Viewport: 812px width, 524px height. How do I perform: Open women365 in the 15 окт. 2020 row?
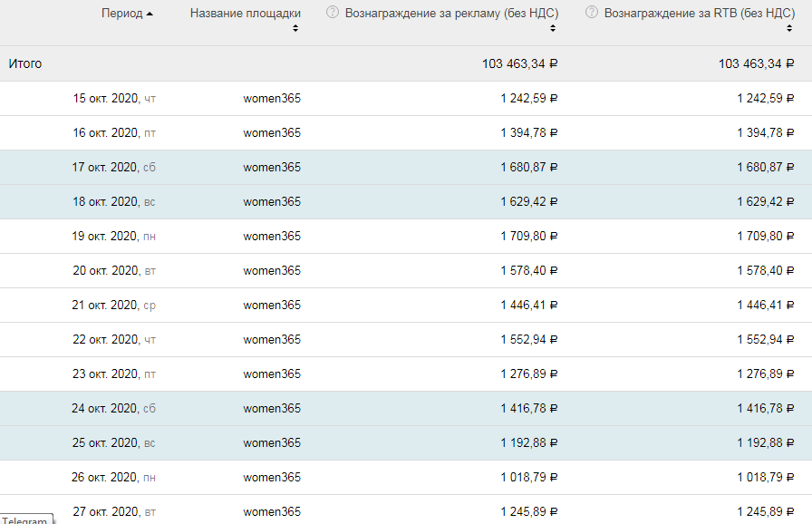272,99
